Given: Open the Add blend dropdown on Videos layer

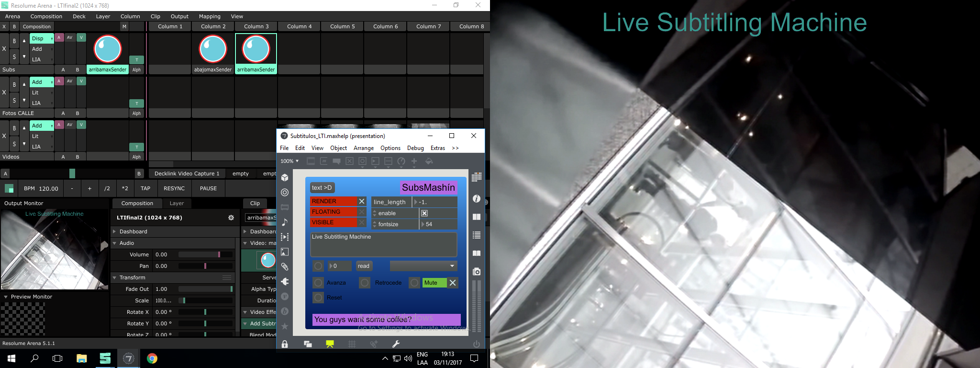Looking at the screenshot, I should (x=42, y=126).
